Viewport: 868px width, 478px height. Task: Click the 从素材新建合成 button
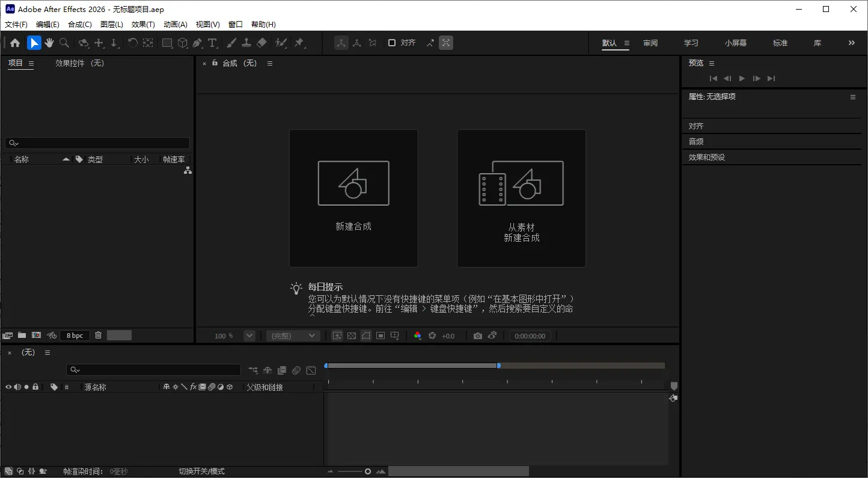tap(521, 198)
